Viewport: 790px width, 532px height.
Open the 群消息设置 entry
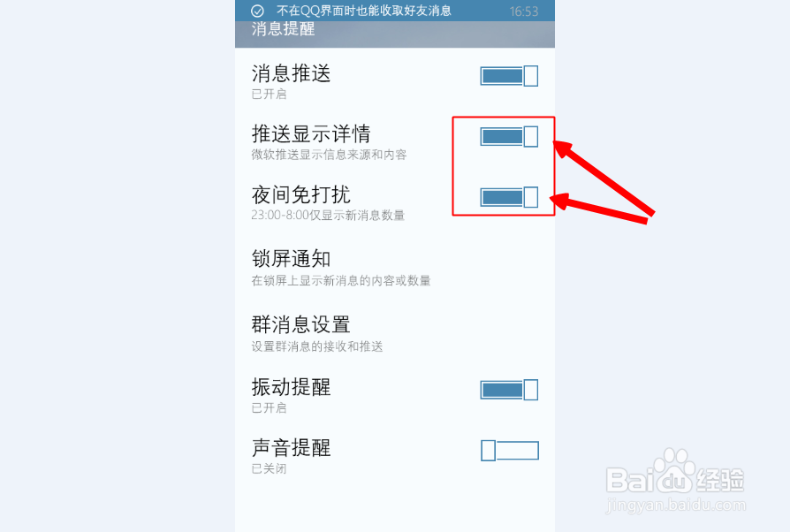[394, 333]
